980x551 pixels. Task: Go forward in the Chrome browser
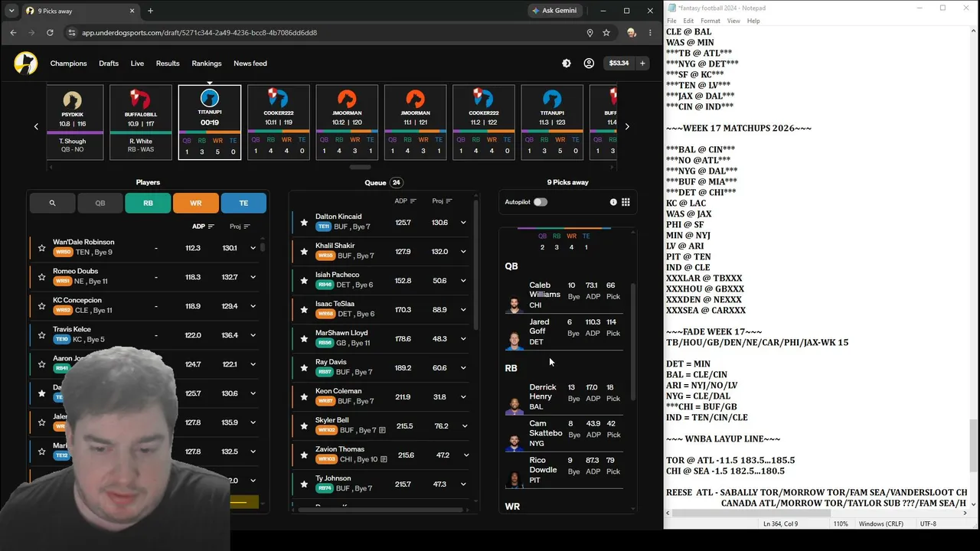coord(31,33)
